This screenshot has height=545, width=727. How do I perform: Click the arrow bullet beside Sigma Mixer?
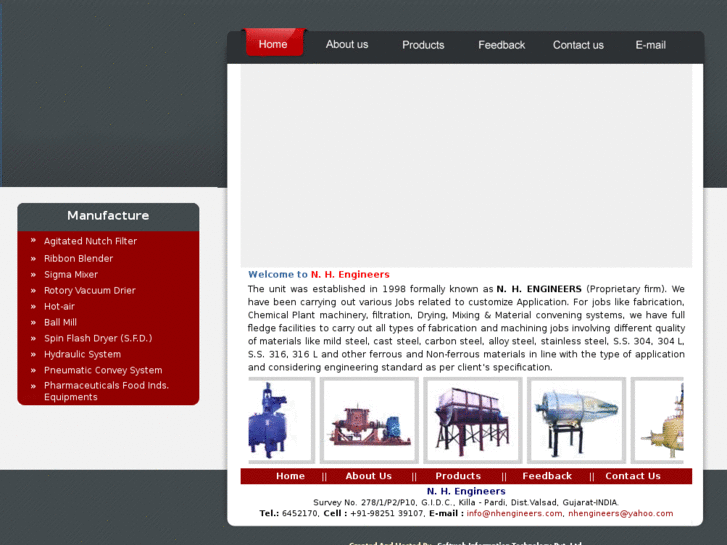(33, 275)
